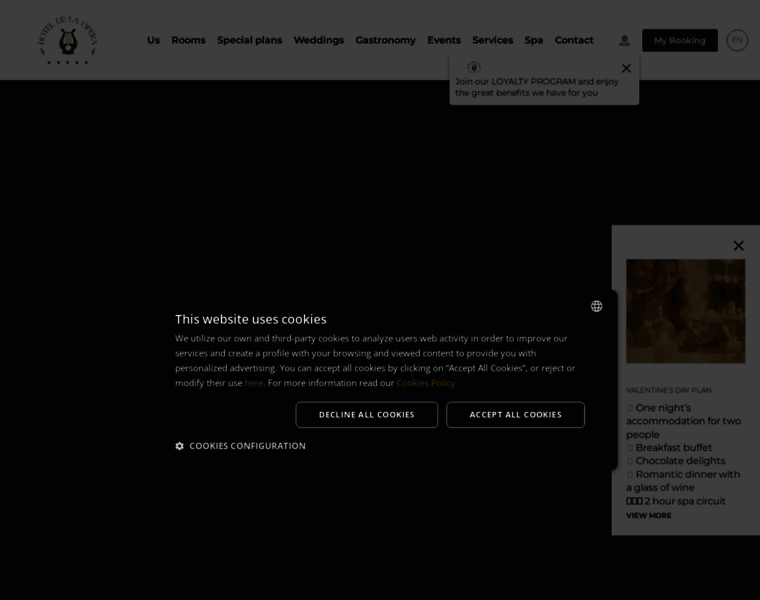Open the cookie banner language globe
Viewport: 760px width, 600px height.
(x=596, y=306)
